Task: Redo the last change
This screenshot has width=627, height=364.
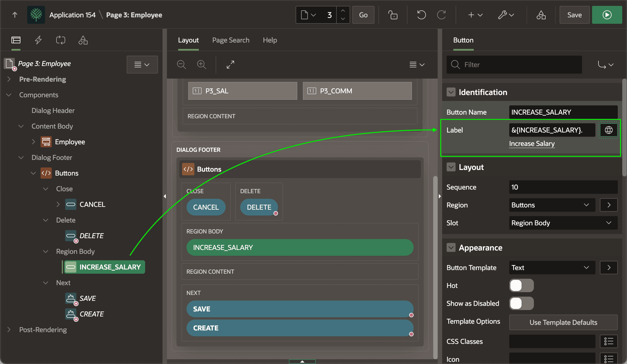Action: 441,15
